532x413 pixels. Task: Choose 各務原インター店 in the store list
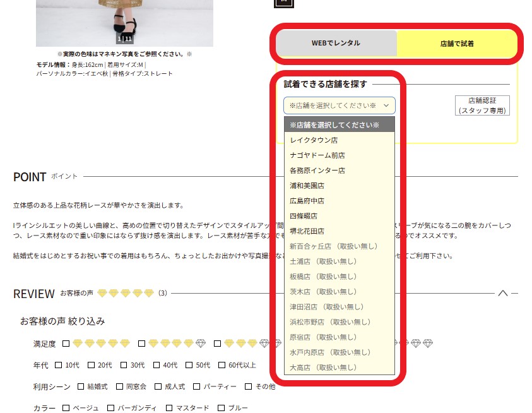coord(317,171)
